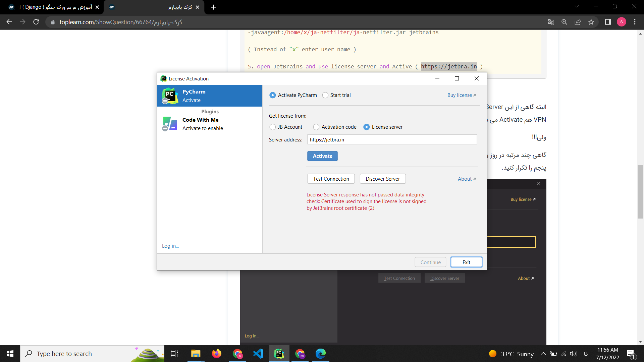Click the battery icon in system tray

pos(553,354)
